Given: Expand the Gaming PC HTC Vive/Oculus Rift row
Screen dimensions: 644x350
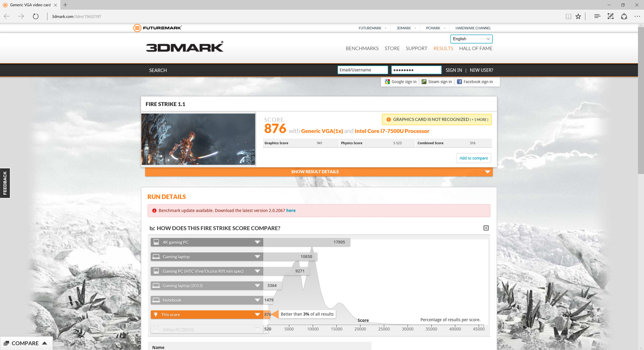Looking at the screenshot, I should point(257,271).
